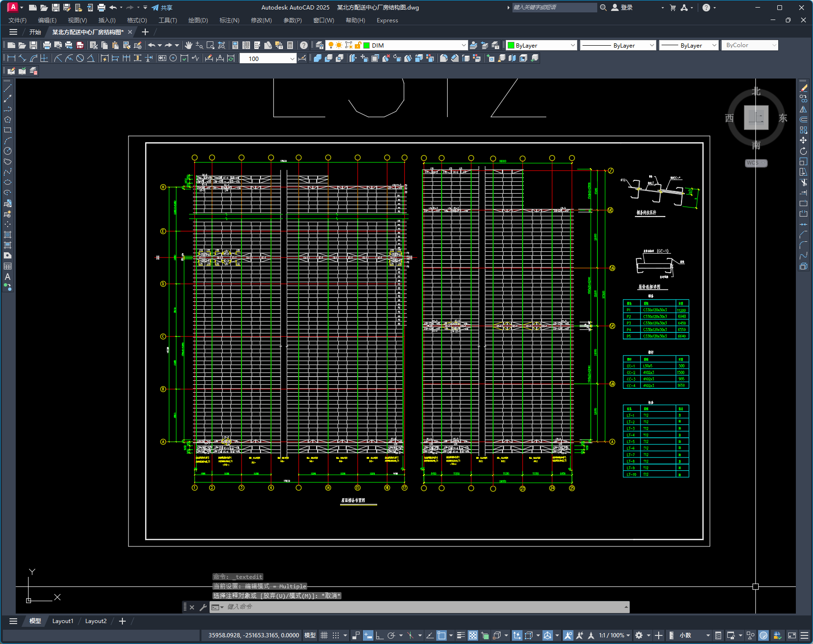813x644 pixels.
Task: Select the Erase tool in modify toolbar
Action: [803, 88]
